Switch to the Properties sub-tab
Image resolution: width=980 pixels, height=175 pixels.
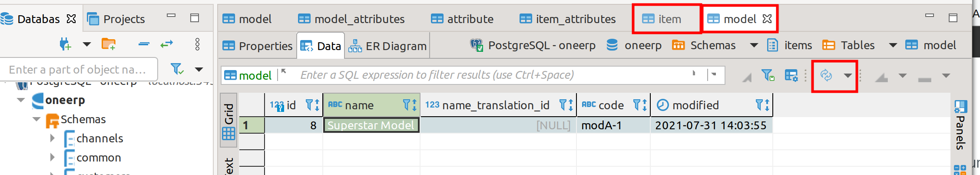coord(258,46)
